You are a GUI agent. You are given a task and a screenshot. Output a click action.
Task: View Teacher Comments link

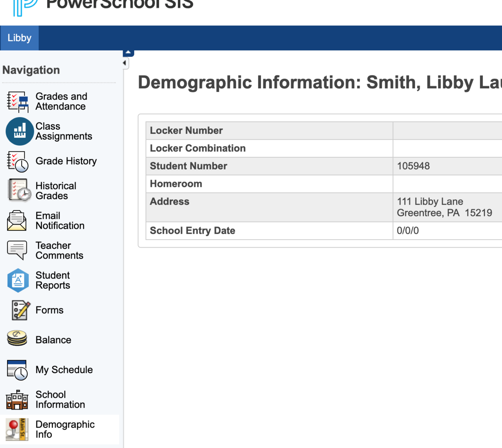tap(59, 251)
